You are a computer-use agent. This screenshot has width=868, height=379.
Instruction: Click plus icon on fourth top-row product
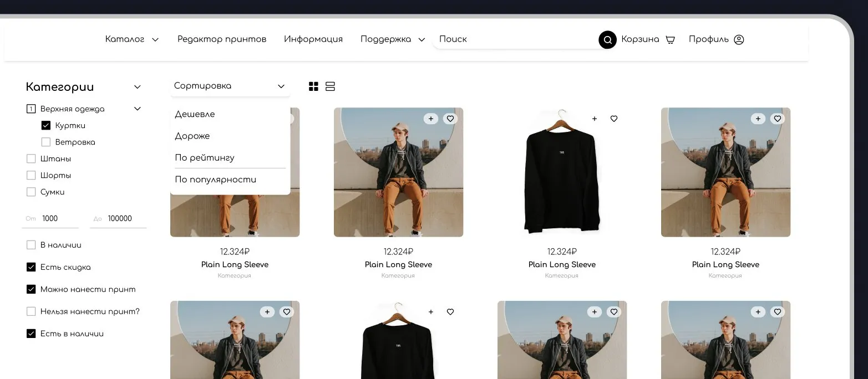click(758, 119)
